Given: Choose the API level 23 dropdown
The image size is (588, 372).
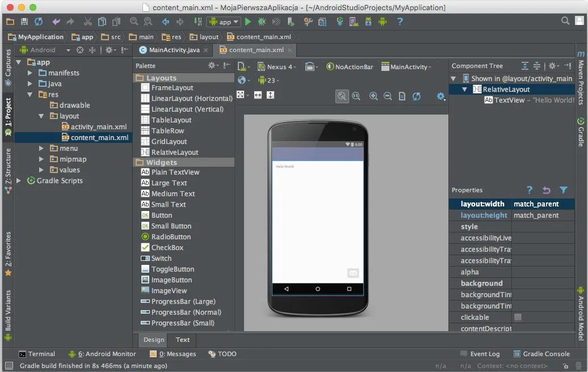Looking at the screenshot, I should click(268, 80).
